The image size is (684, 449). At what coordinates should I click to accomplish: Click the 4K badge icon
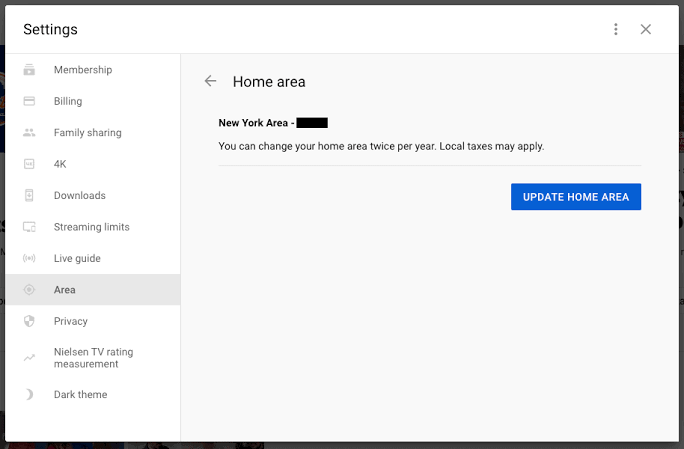[x=29, y=164]
